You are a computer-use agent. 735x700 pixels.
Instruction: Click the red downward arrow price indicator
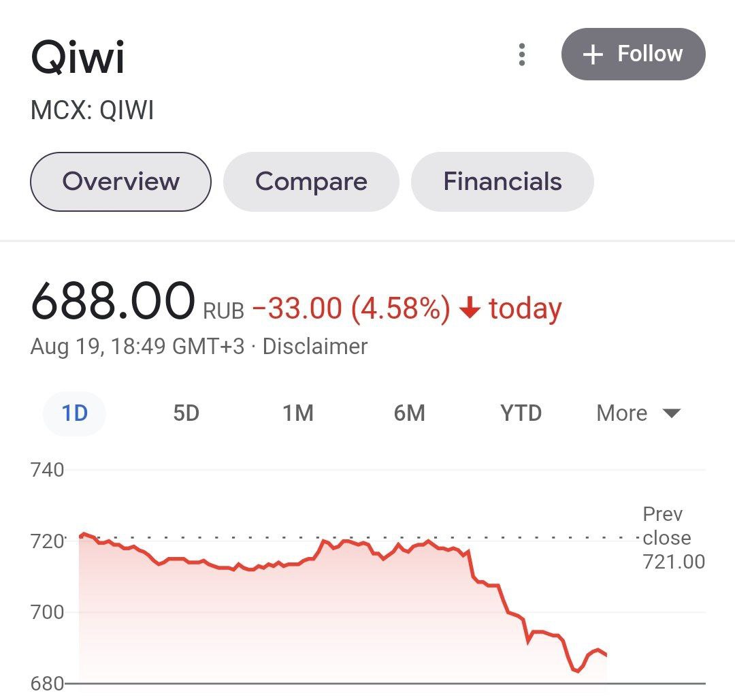click(x=471, y=308)
